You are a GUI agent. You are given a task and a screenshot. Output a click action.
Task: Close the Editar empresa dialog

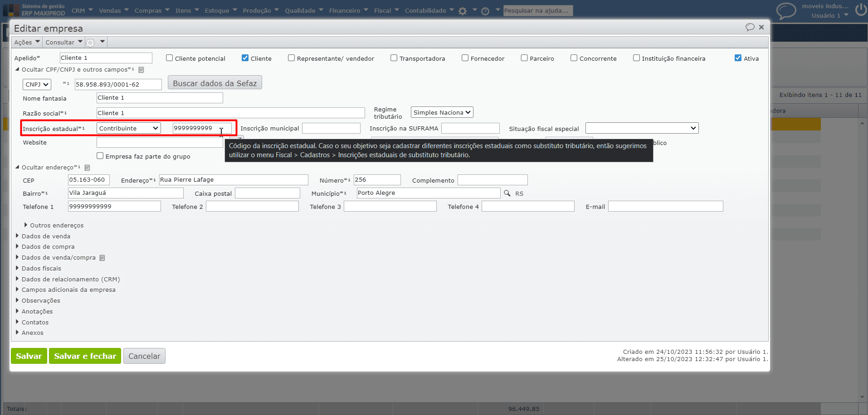pos(761,27)
